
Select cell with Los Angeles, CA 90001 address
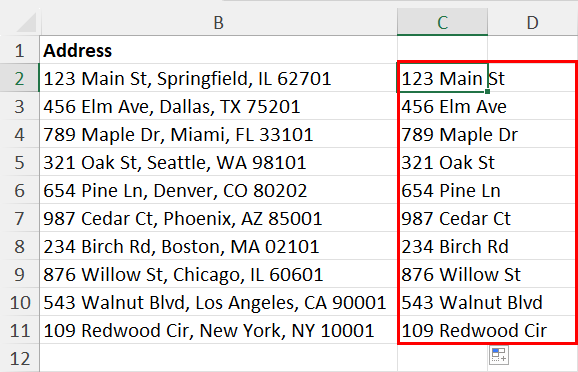coord(218,302)
